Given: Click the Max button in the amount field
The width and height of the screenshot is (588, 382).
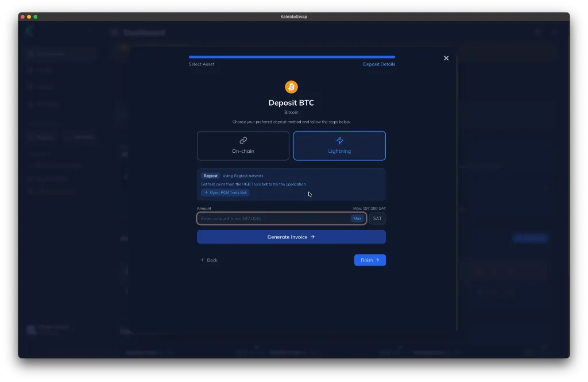Looking at the screenshot, I should click(x=357, y=218).
